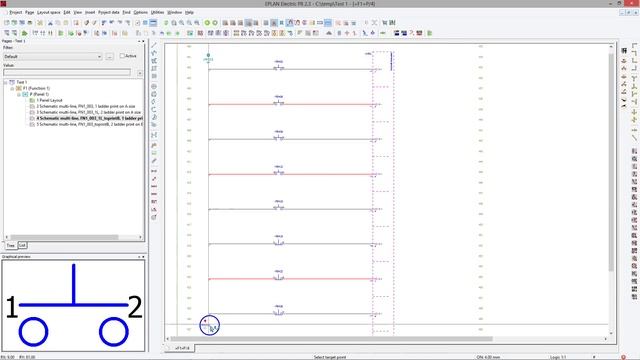This screenshot has height=360, width=640.
Task: Collapse the Test 1 project node
Action: (x=6, y=82)
